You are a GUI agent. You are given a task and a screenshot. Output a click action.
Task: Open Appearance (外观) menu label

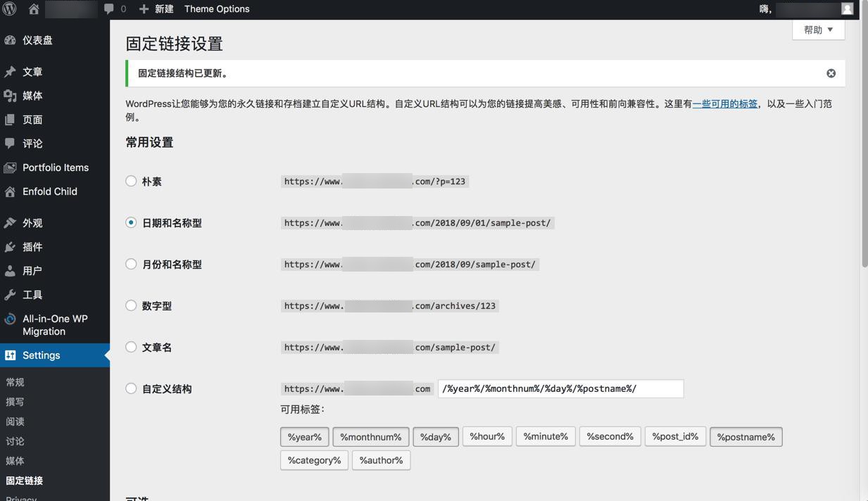(32, 223)
